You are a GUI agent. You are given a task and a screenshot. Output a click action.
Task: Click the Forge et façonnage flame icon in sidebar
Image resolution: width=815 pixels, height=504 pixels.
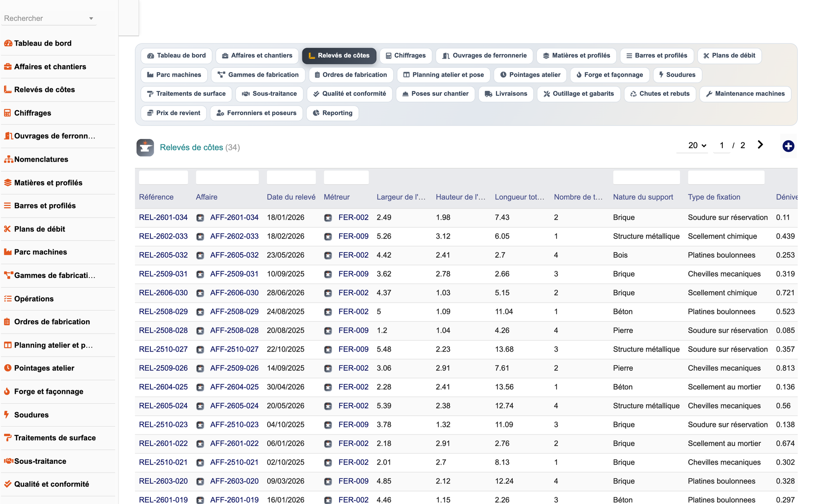pyautogui.click(x=8, y=391)
